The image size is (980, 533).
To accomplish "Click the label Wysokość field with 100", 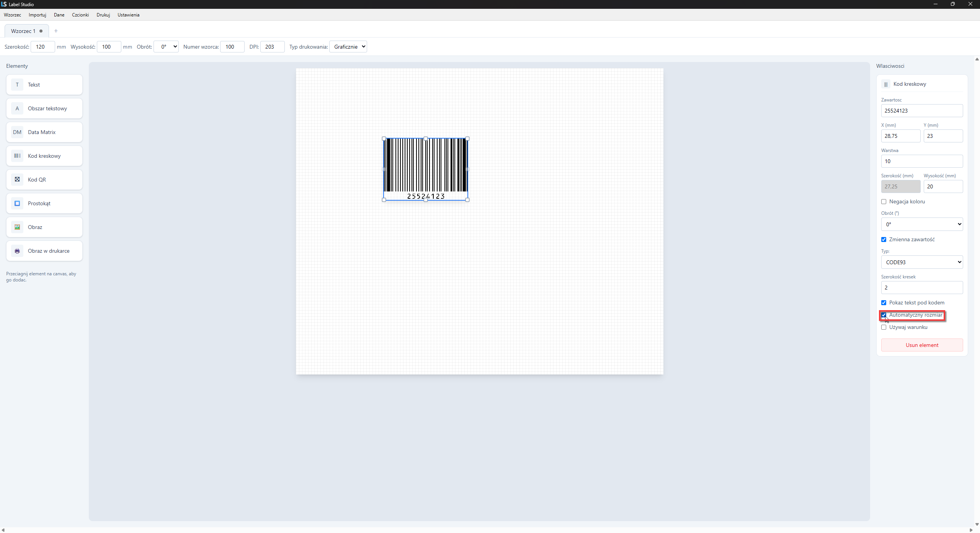I will tap(109, 47).
